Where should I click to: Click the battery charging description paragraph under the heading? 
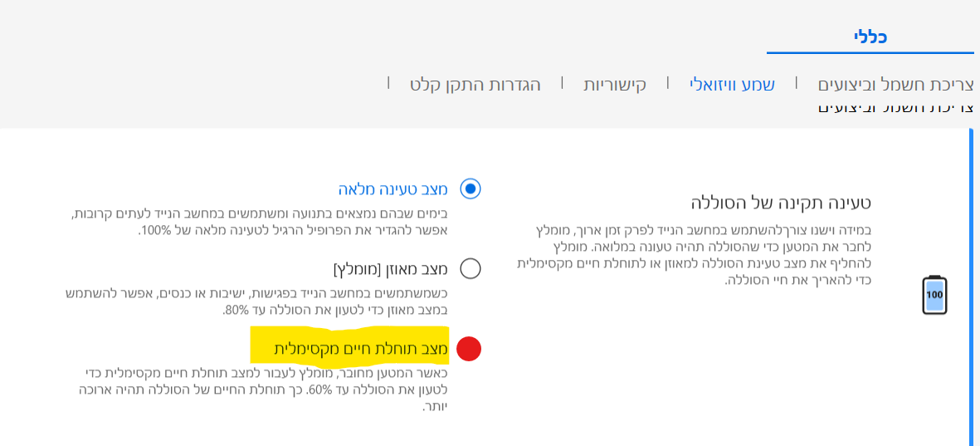(693, 255)
